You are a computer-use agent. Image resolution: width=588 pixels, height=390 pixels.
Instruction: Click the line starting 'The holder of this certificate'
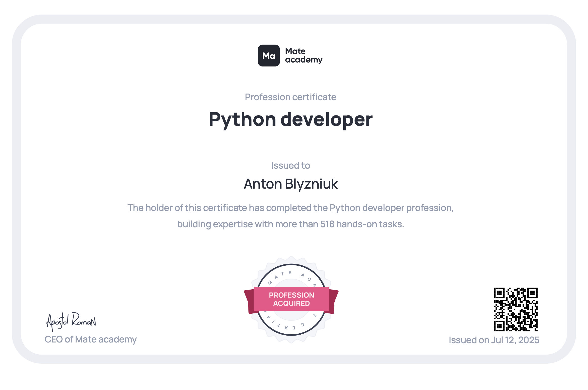pos(291,208)
